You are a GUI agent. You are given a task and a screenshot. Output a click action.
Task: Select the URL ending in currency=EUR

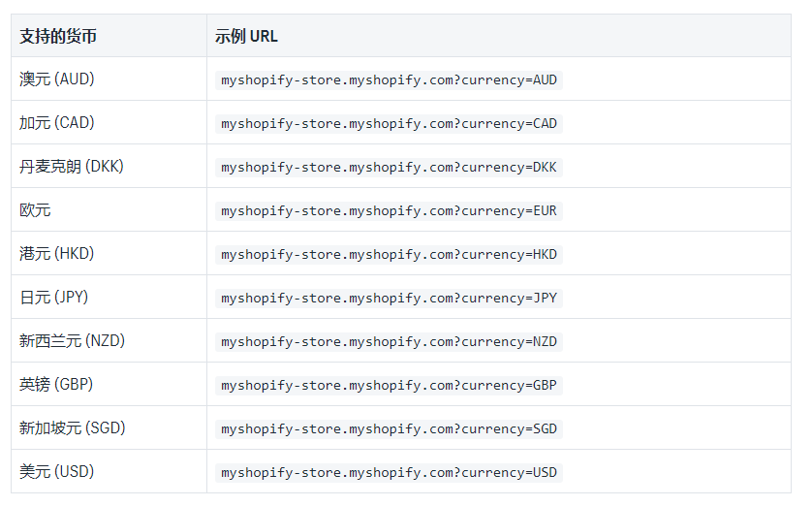click(x=389, y=210)
